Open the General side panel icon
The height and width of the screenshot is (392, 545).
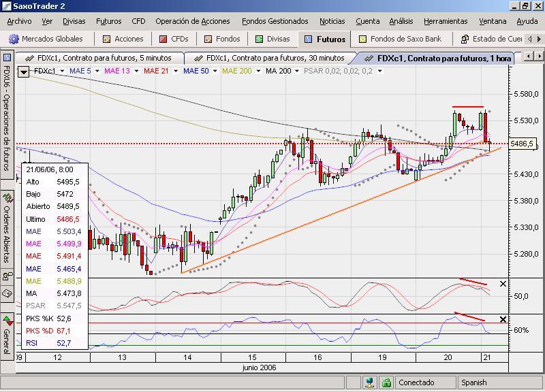pos(7,320)
